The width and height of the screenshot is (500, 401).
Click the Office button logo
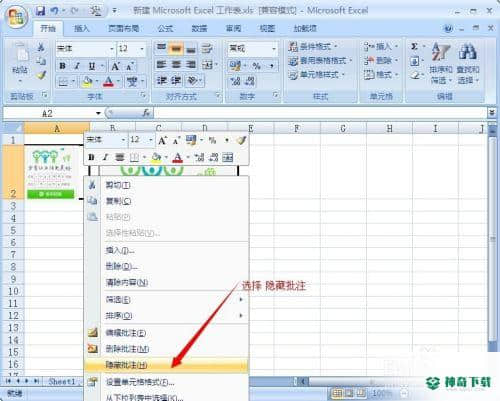(x=17, y=17)
